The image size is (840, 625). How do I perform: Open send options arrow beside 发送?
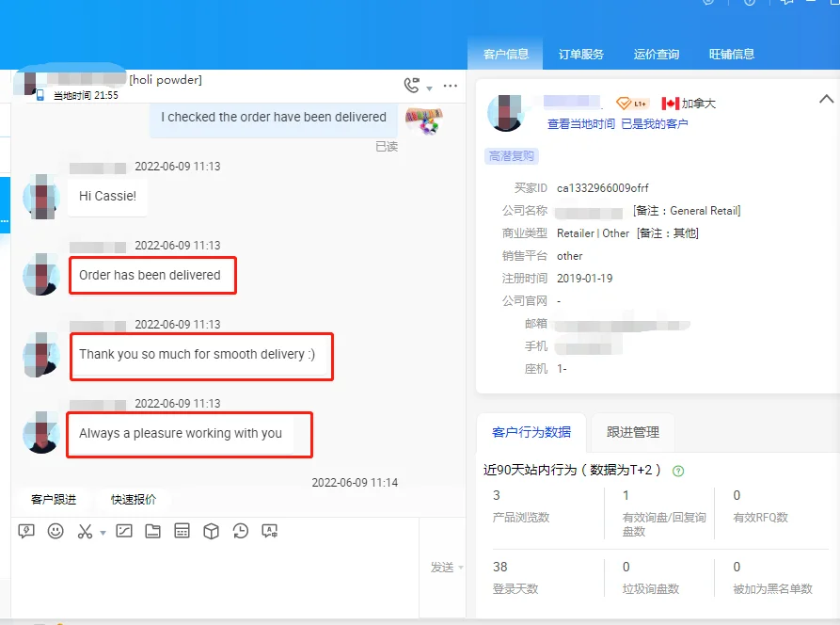tap(461, 568)
